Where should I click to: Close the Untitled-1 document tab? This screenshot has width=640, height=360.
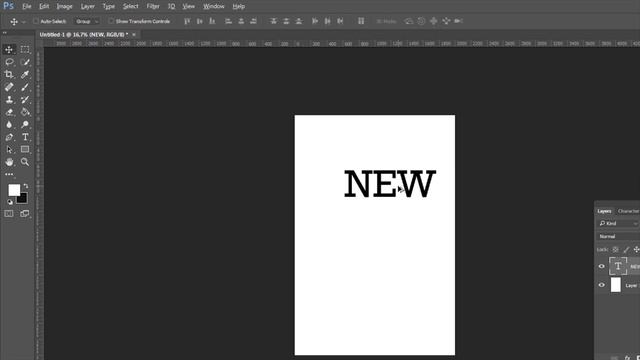(134, 35)
